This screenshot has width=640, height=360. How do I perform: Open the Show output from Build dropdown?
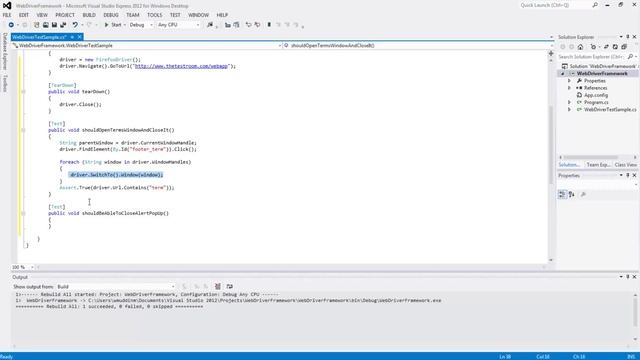[x=116, y=287]
